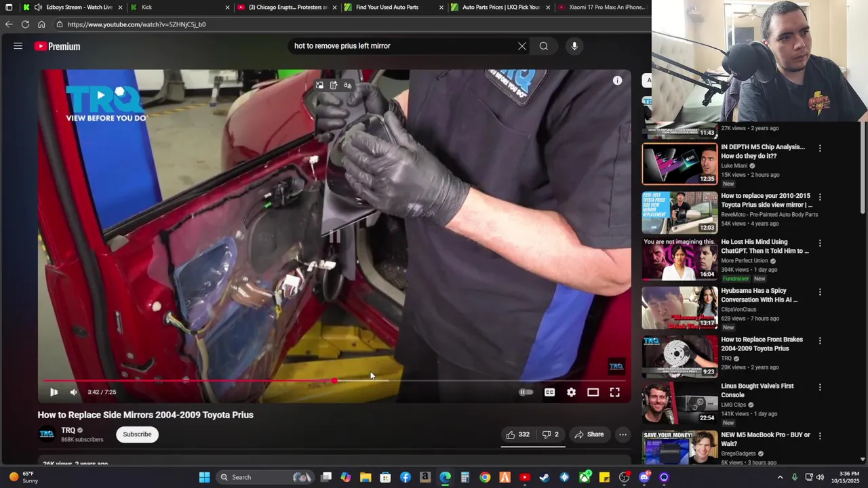The width and height of the screenshot is (868, 488).
Task: Click the AI notes overlay icon on video
Action: [334, 85]
